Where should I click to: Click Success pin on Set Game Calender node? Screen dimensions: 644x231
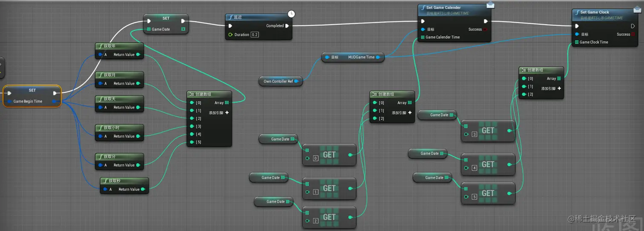[x=486, y=29]
